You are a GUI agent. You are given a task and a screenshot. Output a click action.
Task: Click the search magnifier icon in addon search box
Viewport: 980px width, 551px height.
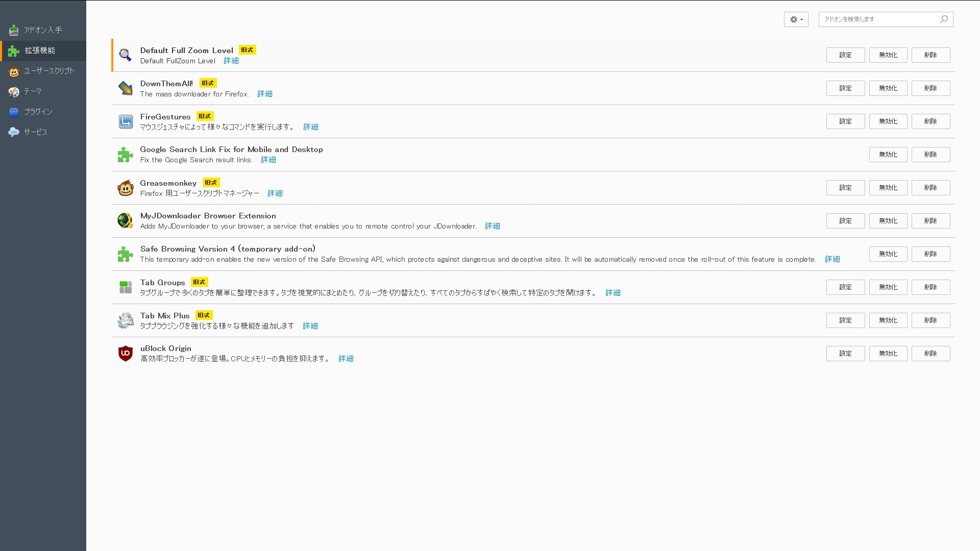[944, 19]
